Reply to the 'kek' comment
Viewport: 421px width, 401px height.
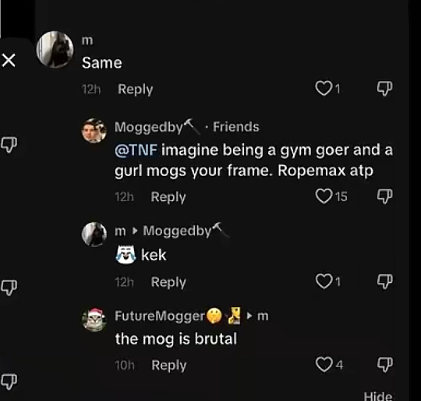click(168, 282)
